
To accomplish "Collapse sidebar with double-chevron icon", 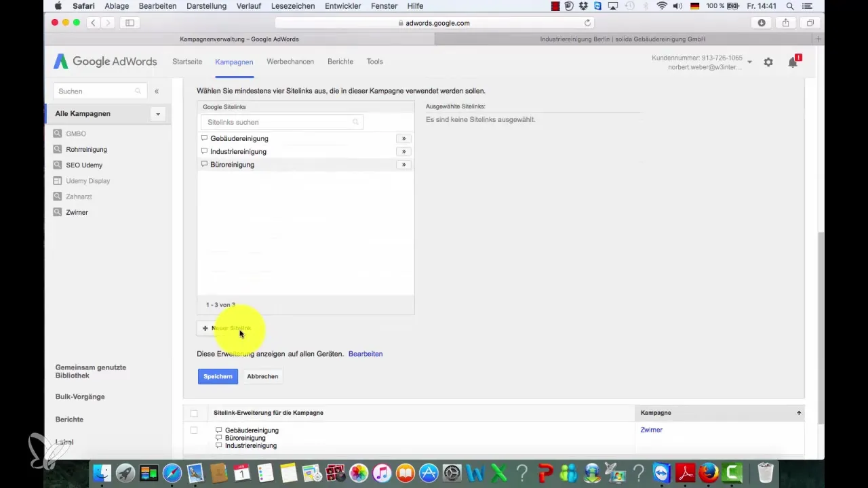I will [157, 91].
